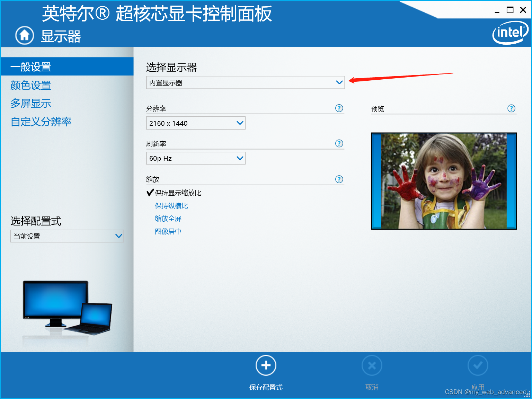Click the 取消 cross icon
This screenshot has width=532, height=399.
coord(372,365)
